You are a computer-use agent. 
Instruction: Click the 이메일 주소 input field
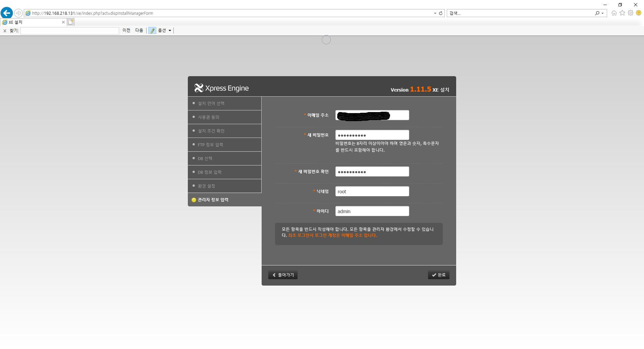tap(372, 115)
